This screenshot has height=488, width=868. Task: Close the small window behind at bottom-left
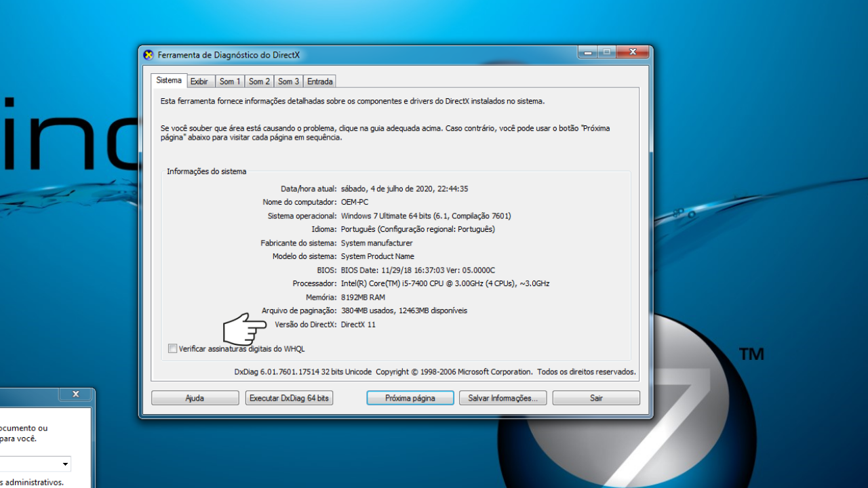coord(76,394)
